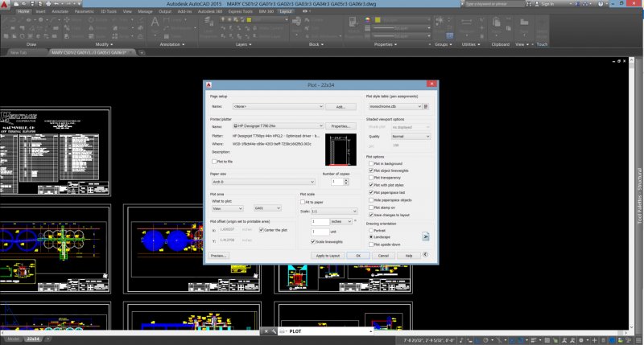Select the Portrait orientation radio button
This screenshot has width=644, height=345.
point(371,231)
